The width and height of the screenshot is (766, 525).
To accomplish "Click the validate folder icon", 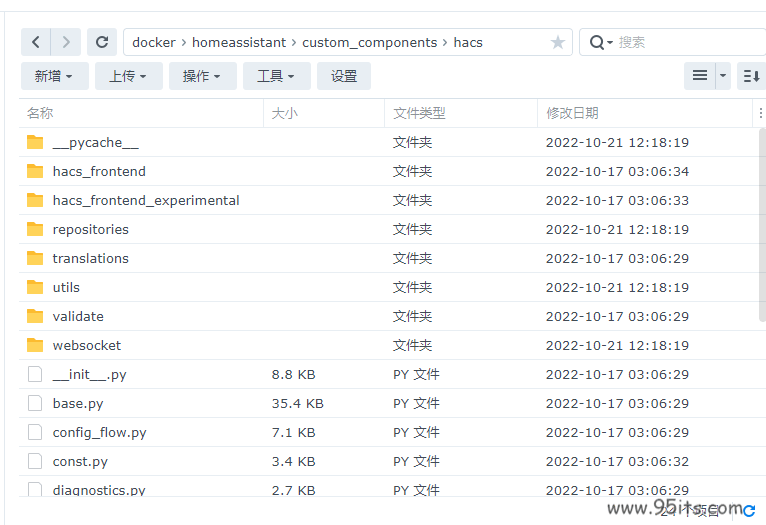I will [35, 316].
